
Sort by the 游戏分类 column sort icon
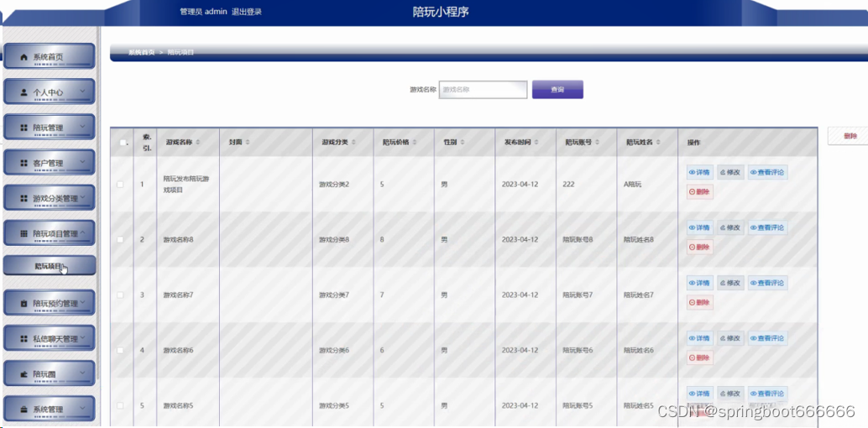coord(353,143)
